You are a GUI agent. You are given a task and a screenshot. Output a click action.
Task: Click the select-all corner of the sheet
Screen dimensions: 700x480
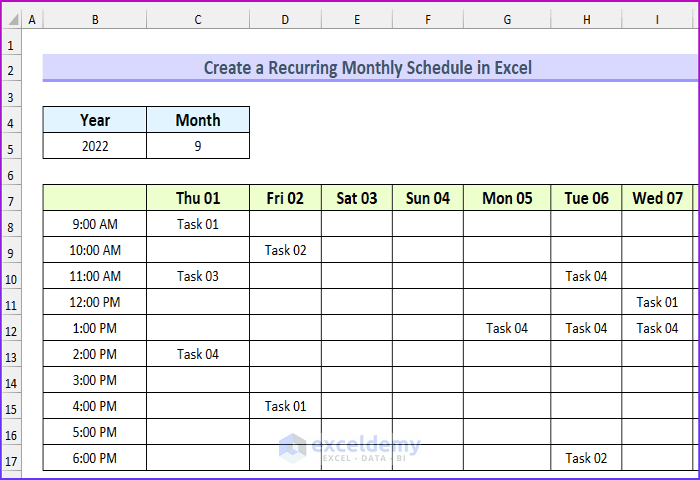coord(11,20)
